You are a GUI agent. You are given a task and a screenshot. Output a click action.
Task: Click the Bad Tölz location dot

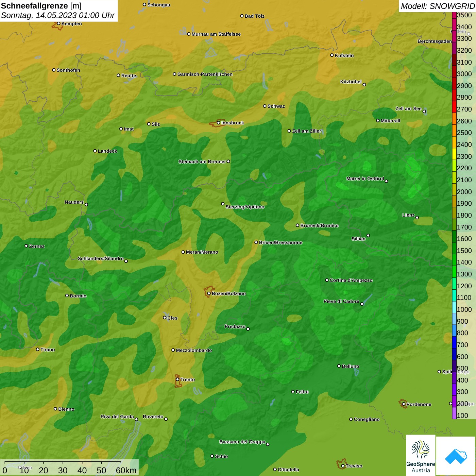click(x=242, y=16)
